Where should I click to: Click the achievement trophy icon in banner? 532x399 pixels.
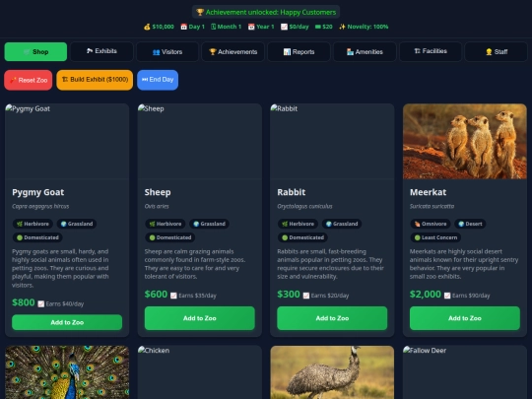point(200,12)
